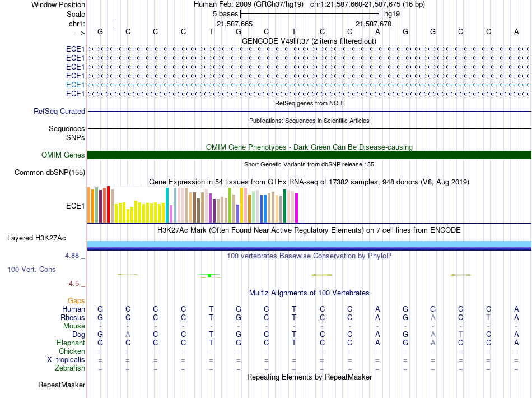
Task: Select the Zebrafish species label
Action: pyautogui.click(x=70, y=368)
